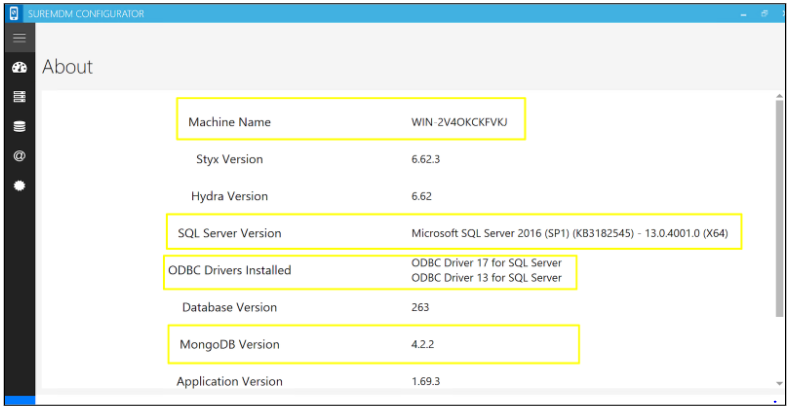Minimize the SureMDM Configurator window
The image size is (790, 409).
click(743, 14)
